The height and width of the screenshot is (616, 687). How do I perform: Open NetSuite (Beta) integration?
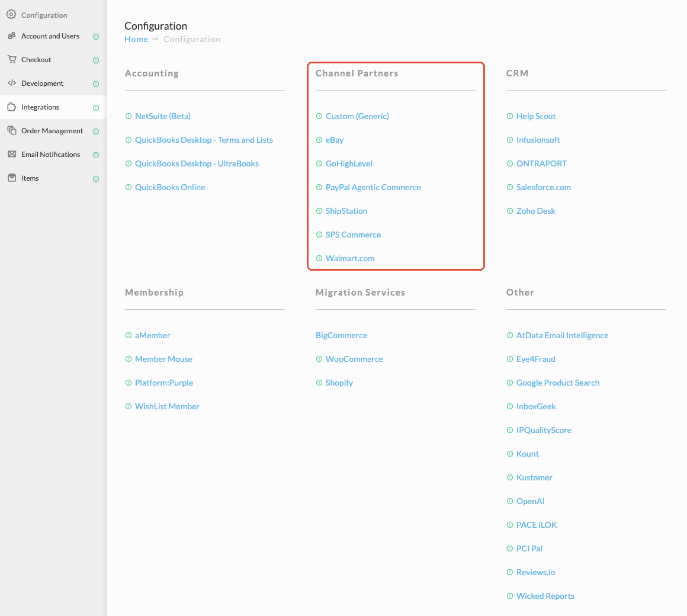click(x=162, y=116)
